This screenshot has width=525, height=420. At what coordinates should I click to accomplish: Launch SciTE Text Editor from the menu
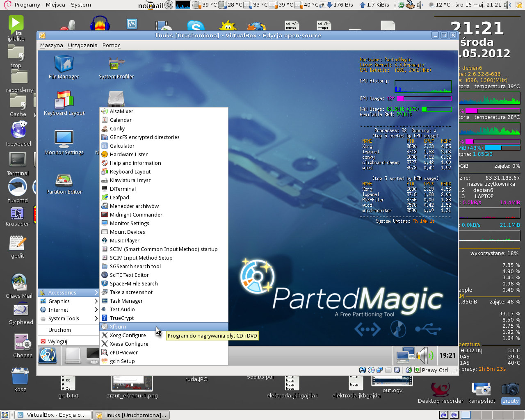tap(164, 275)
